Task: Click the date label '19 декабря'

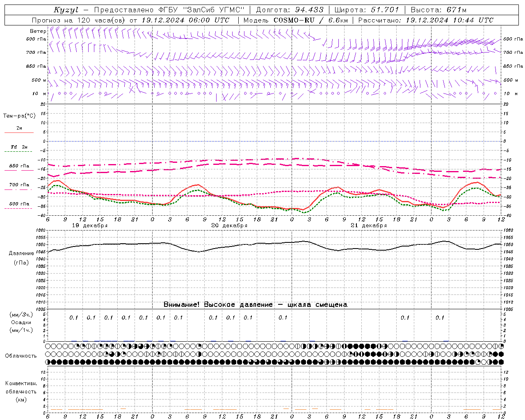Action: pos(90,226)
